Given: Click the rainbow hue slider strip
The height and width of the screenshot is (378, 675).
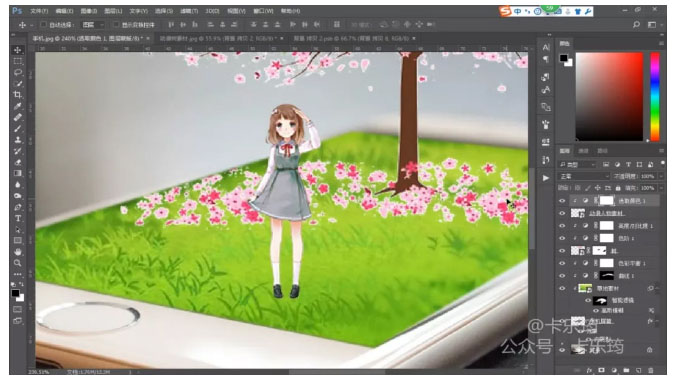Looking at the screenshot, I should click(x=655, y=96).
